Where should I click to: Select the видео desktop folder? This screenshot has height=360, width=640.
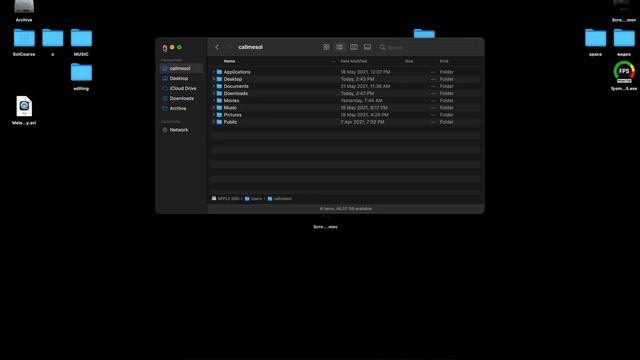click(624, 42)
